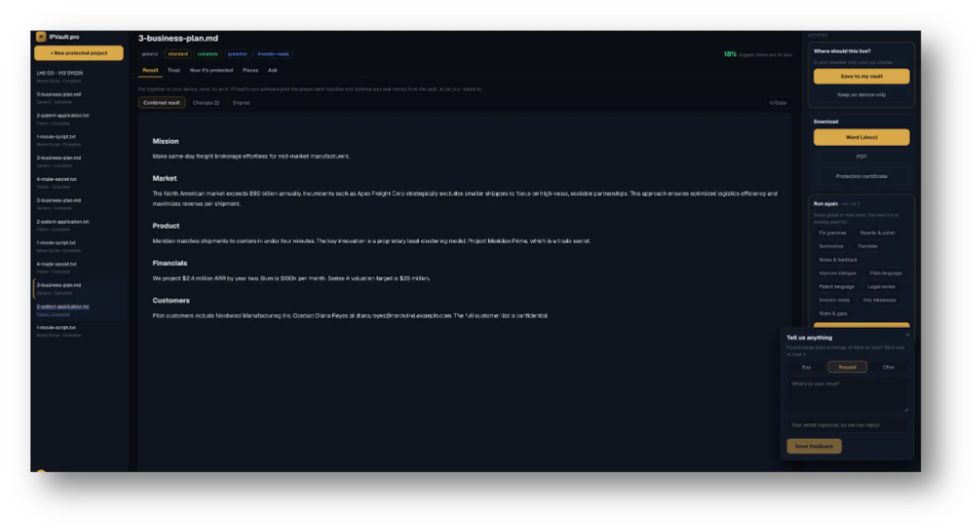
Task: Select the Translate run-again option
Action: click(867, 246)
